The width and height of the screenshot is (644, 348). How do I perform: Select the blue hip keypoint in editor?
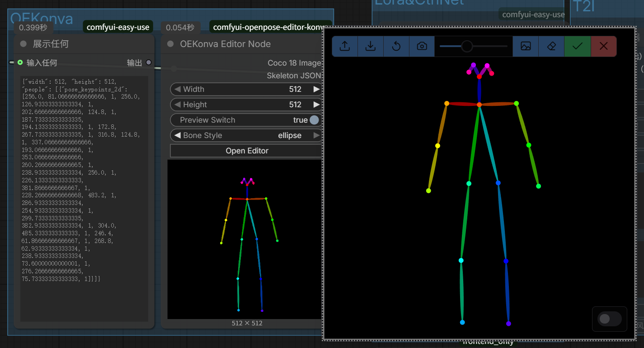pos(498,183)
